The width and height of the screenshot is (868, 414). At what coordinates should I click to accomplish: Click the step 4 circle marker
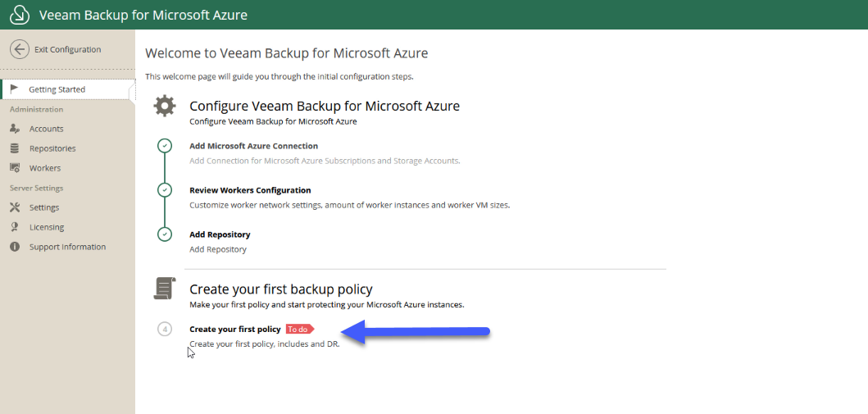click(x=165, y=330)
